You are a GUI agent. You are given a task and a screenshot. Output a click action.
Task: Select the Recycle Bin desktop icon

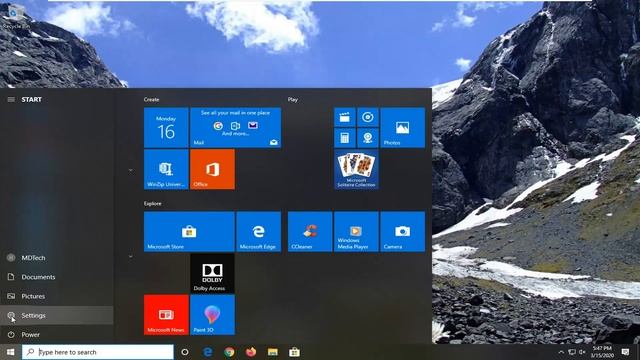point(16,17)
